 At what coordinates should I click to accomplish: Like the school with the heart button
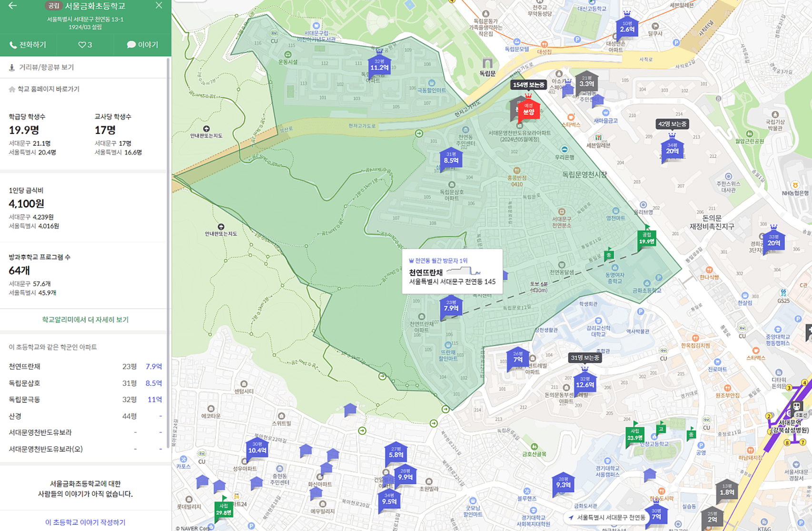[x=85, y=45]
